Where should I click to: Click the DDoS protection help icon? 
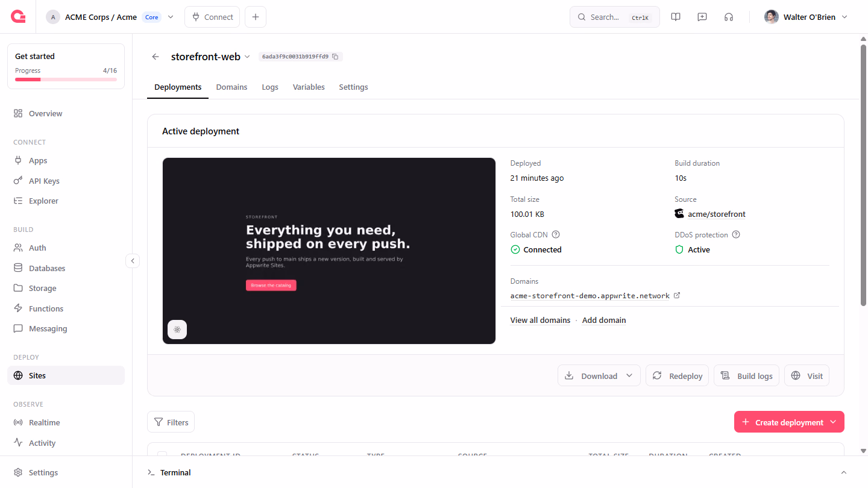[736, 234]
